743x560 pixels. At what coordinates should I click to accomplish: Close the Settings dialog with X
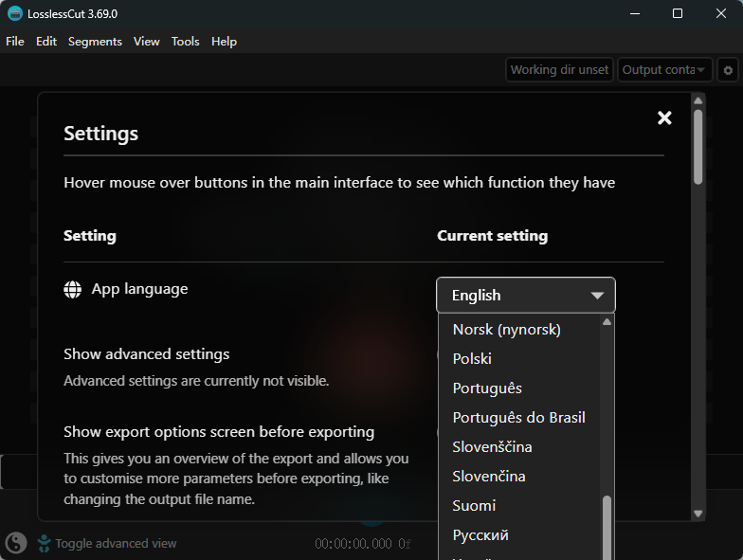[x=664, y=117]
